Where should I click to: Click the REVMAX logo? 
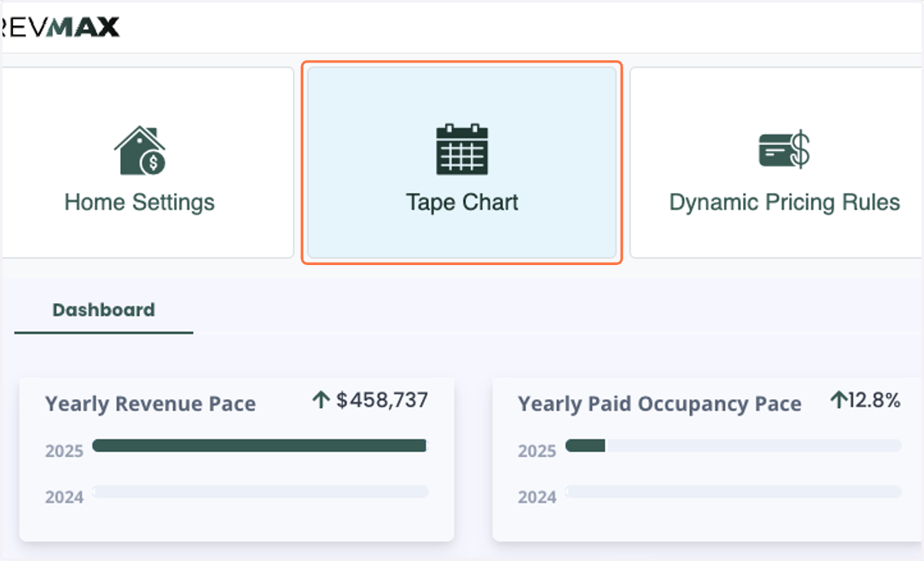click(60, 28)
